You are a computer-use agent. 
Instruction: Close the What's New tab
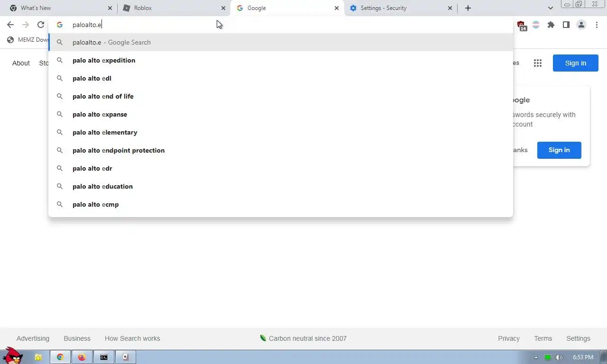tap(110, 8)
